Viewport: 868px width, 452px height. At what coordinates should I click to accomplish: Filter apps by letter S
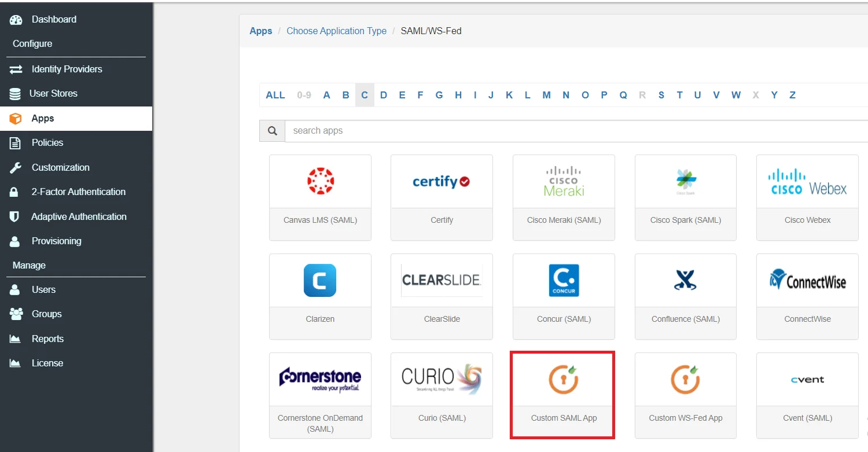[661, 95]
